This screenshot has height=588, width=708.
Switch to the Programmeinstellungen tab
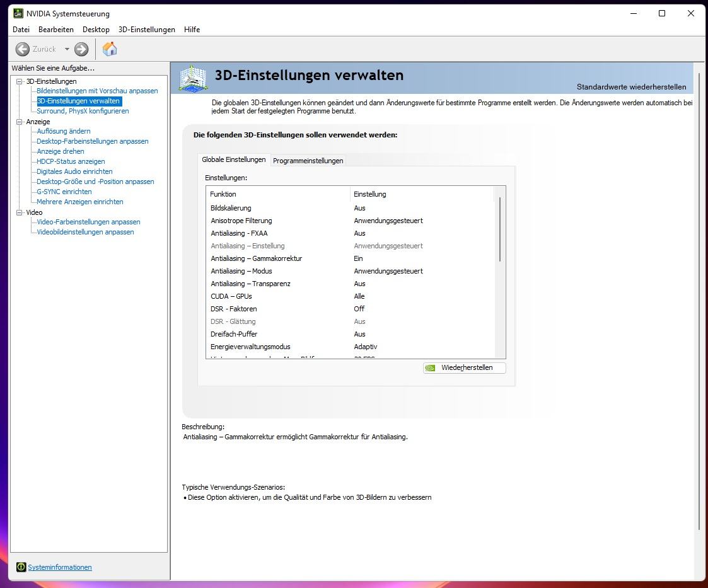pyautogui.click(x=308, y=161)
